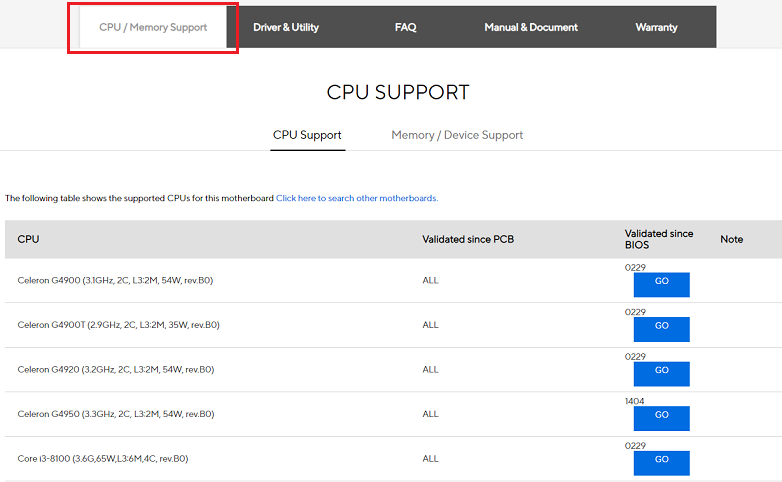Go to Manual & Document tab
The image size is (782, 482).
point(531,27)
